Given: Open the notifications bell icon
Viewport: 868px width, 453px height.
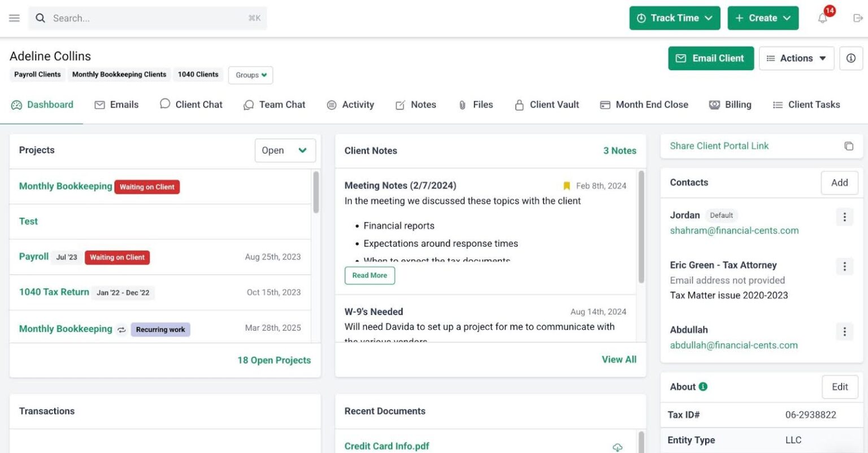Looking at the screenshot, I should click(823, 18).
